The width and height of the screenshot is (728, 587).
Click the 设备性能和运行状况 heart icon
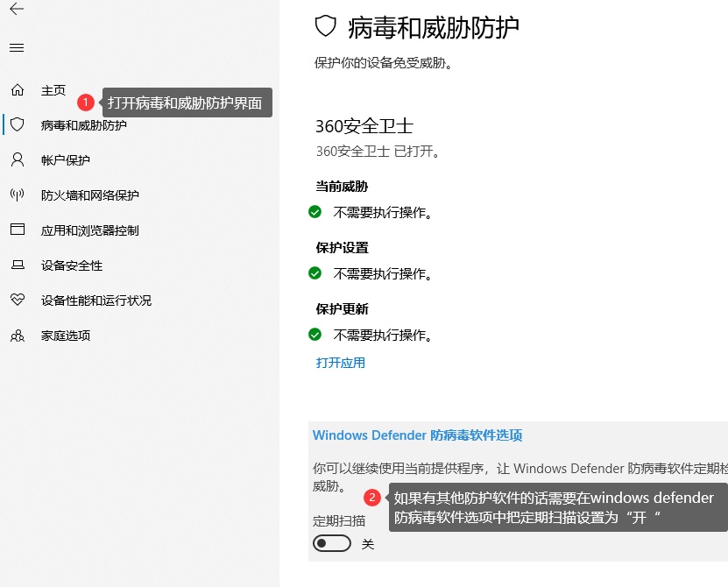click(17, 300)
